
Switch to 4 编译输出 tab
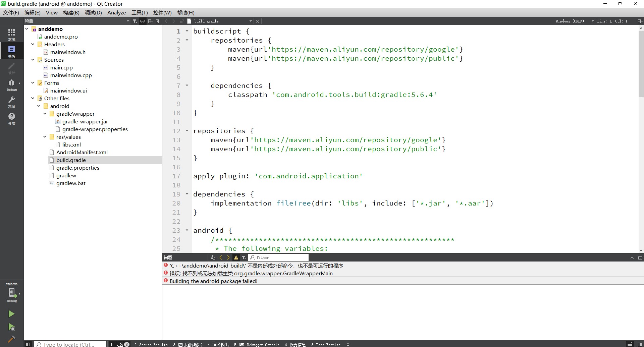pyautogui.click(x=218, y=344)
